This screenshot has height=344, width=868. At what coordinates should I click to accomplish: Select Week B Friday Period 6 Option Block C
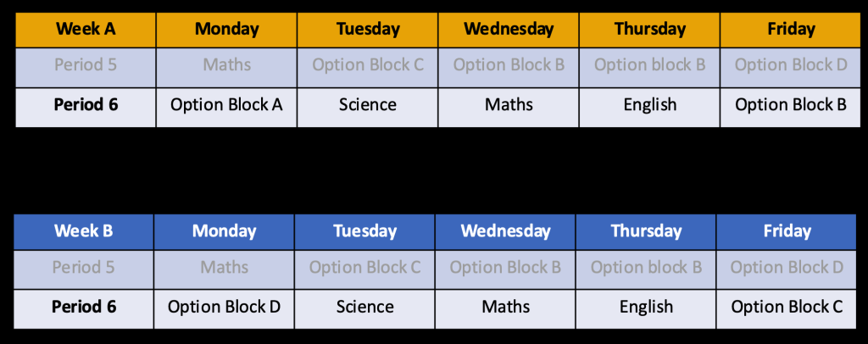[787, 307]
